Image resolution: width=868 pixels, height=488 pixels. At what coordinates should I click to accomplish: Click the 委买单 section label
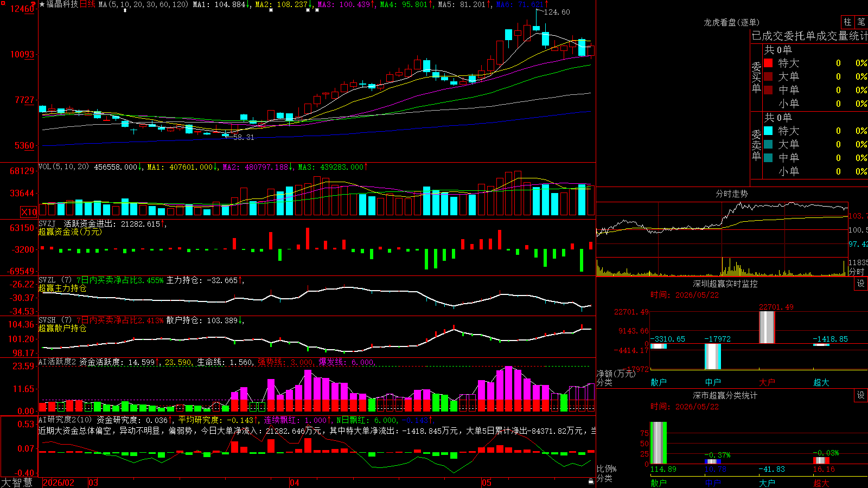click(x=757, y=77)
